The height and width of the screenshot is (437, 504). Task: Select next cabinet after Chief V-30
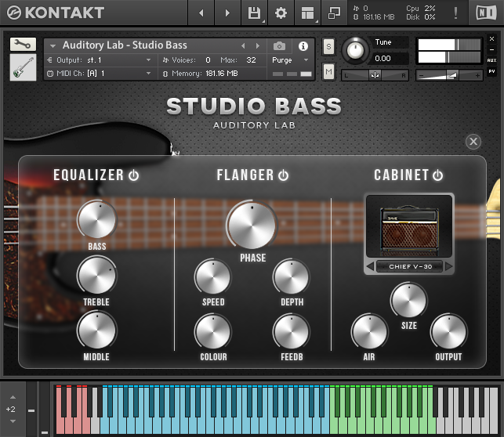[x=449, y=267]
